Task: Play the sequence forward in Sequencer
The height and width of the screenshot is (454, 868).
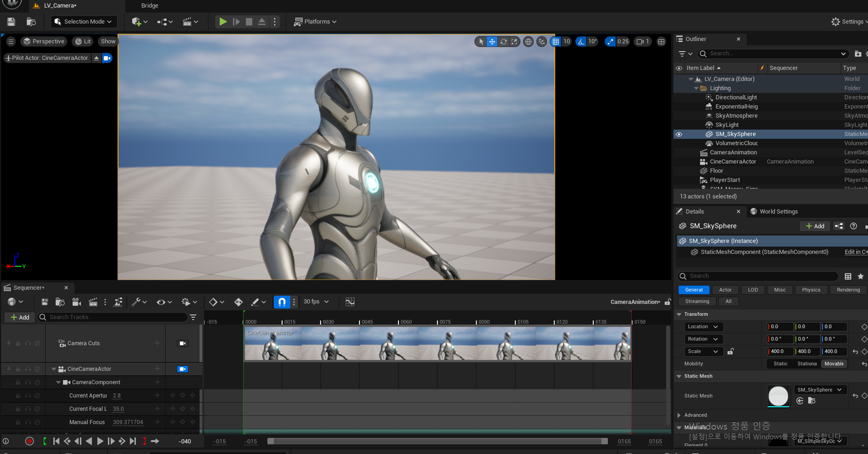Action: tap(100, 441)
